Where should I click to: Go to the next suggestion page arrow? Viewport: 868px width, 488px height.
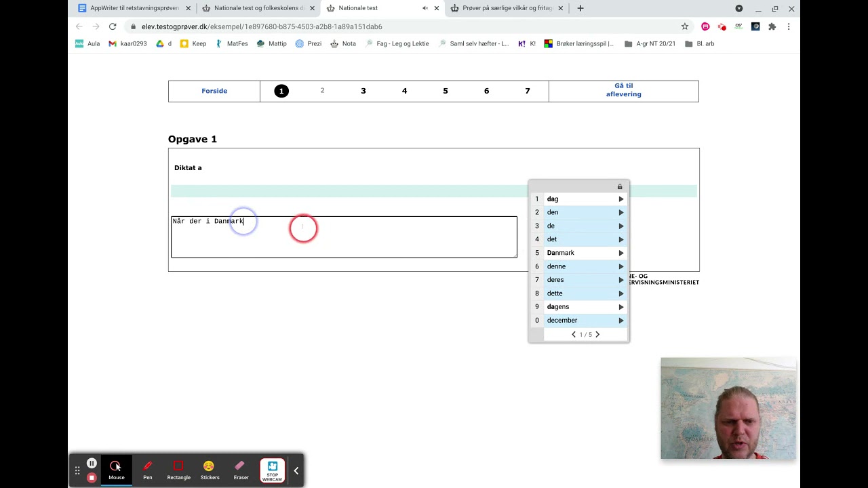[x=597, y=334]
